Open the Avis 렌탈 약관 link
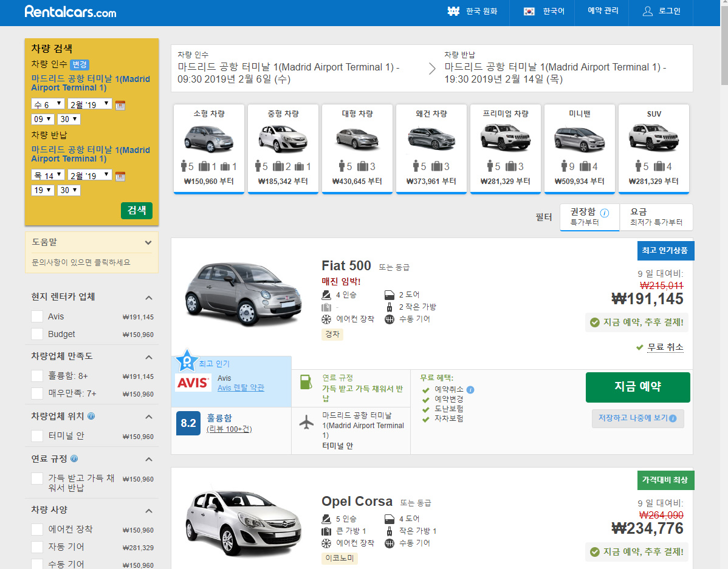 pyautogui.click(x=241, y=388)
